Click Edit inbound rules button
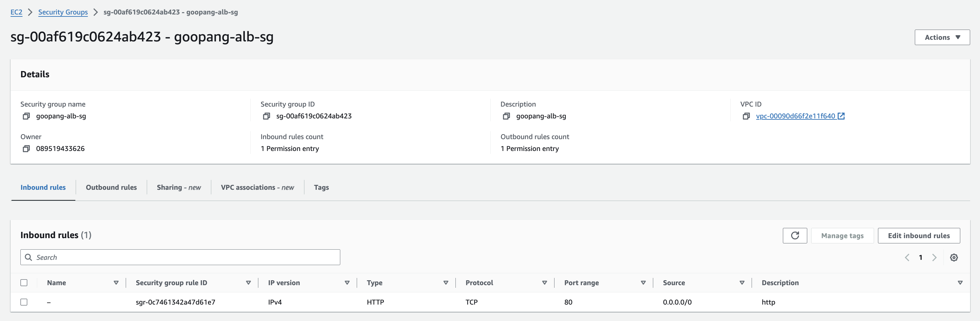 point(919,236)
